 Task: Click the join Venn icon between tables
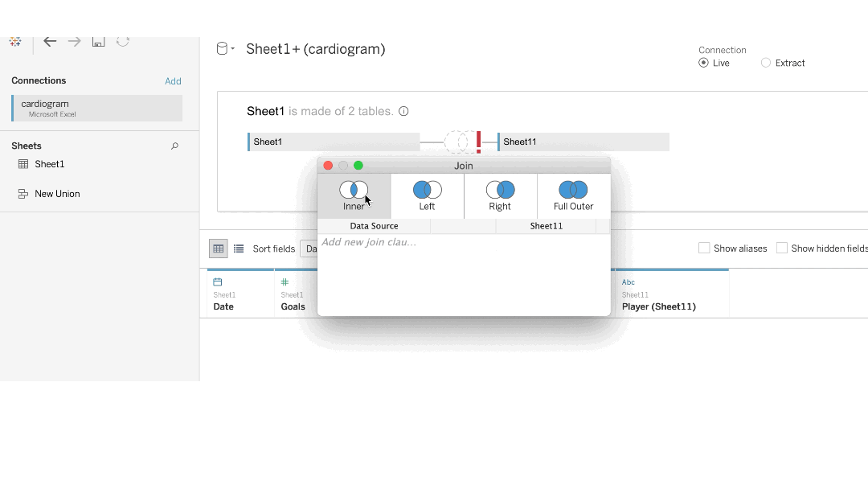459,142
